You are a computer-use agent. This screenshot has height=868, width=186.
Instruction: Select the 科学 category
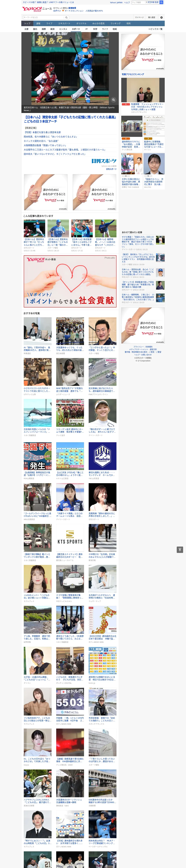point(95,29)
